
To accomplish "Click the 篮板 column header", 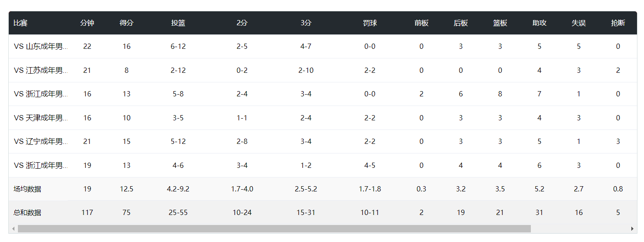I will tap(500, 23).
